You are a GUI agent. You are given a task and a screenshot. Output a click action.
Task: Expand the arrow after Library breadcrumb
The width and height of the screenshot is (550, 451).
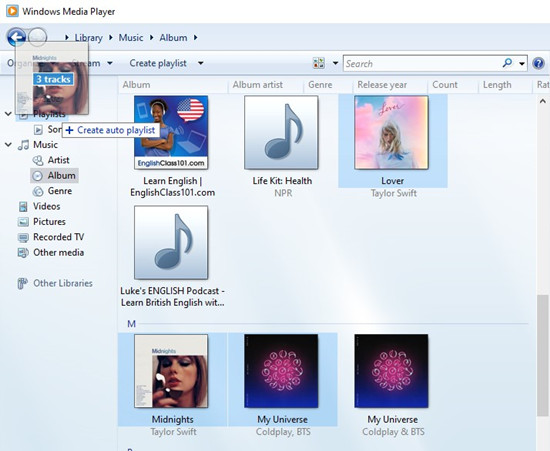pyautogui.click(x=111, y=37)
